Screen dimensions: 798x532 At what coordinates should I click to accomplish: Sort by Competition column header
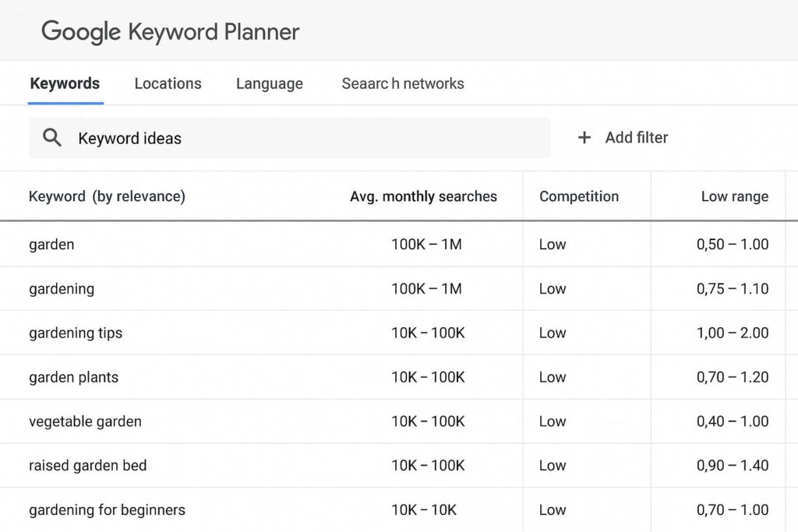(x=578, y=196)
